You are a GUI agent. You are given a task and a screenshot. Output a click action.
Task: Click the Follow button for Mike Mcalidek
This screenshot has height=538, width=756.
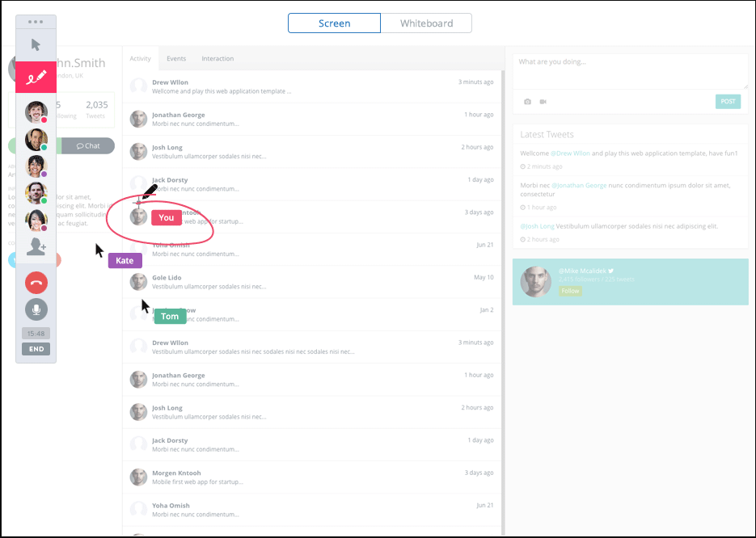click(x=570, y=291)
